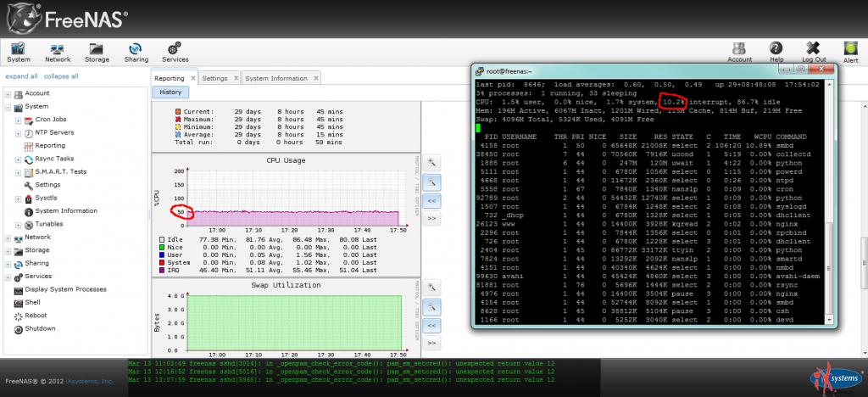Expand the Sharing tree node

(8, 264)
